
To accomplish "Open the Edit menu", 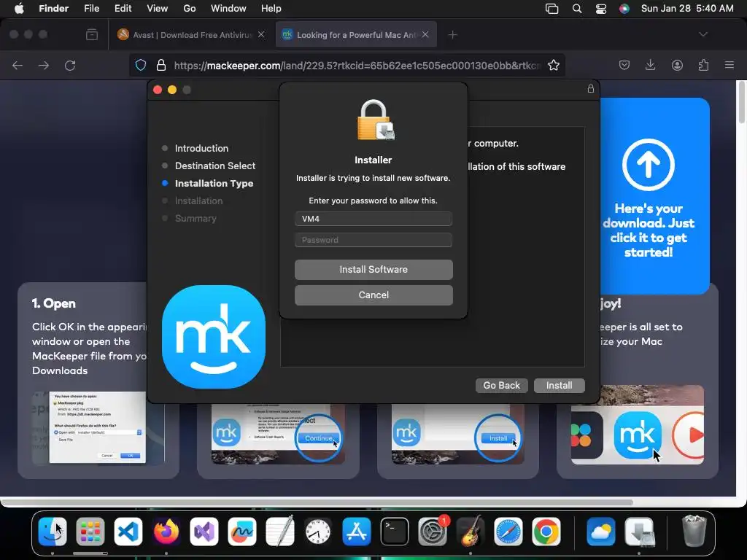I will pyautogui.click(x=123, y=9).
